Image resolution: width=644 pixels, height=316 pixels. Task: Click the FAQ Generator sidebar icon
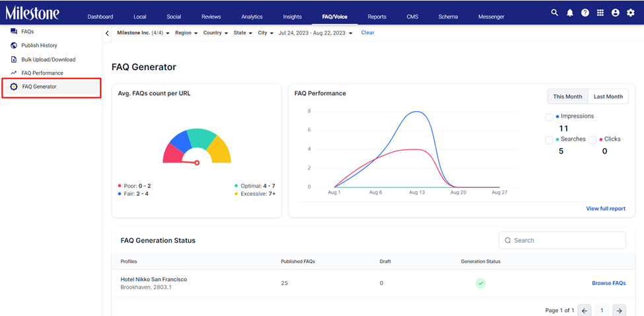[x=14, y=87]
